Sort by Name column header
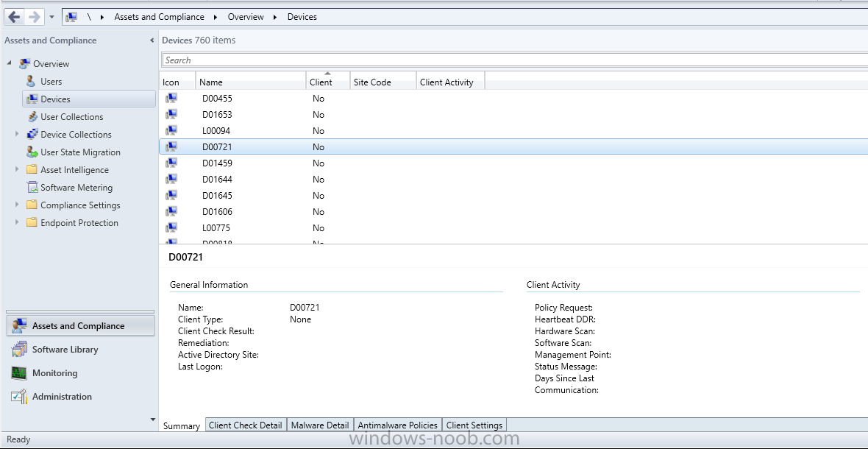Image resolution: width=868 pixels, height=449 pixels. (x=251, y=80)
